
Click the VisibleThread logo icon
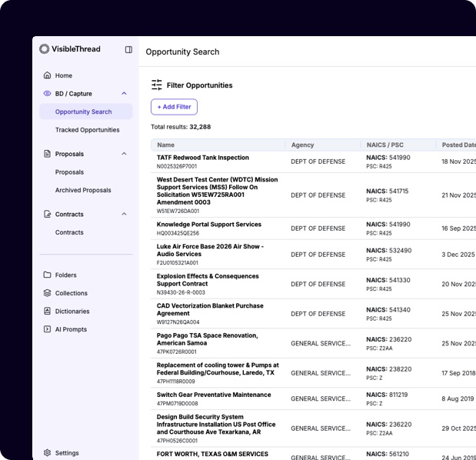(x=45, y=49)
